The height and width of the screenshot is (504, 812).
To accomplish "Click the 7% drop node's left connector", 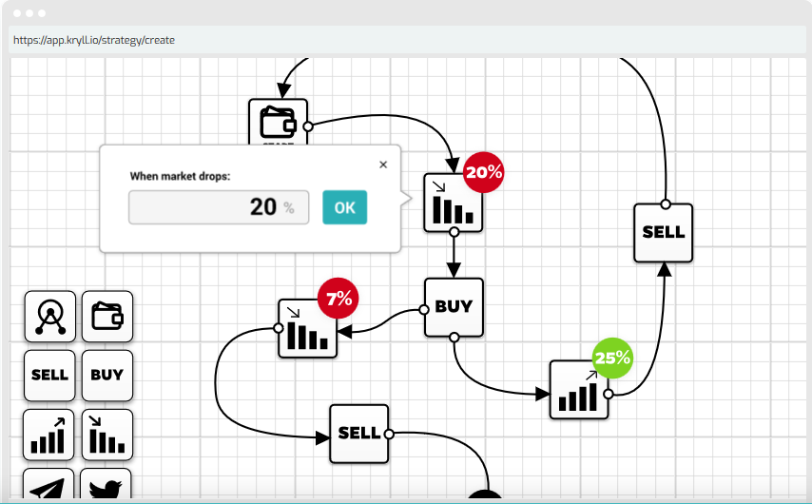I will (278, 328).
